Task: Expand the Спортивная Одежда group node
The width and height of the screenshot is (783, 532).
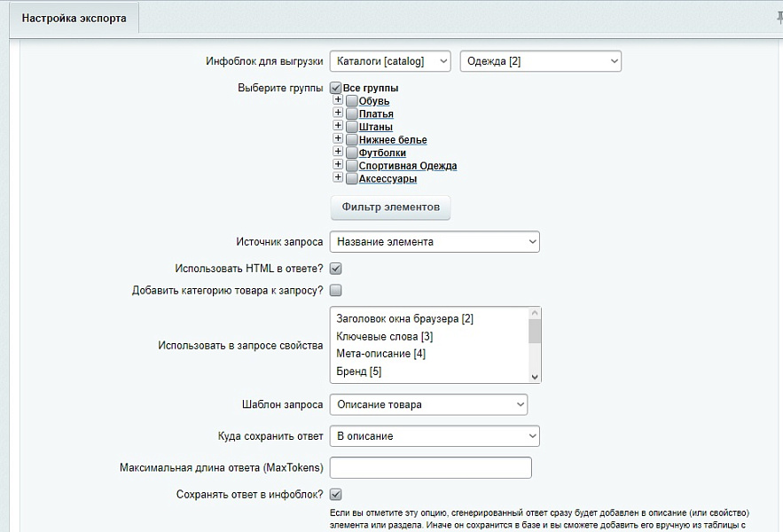Action: click(x=337, y=165)
